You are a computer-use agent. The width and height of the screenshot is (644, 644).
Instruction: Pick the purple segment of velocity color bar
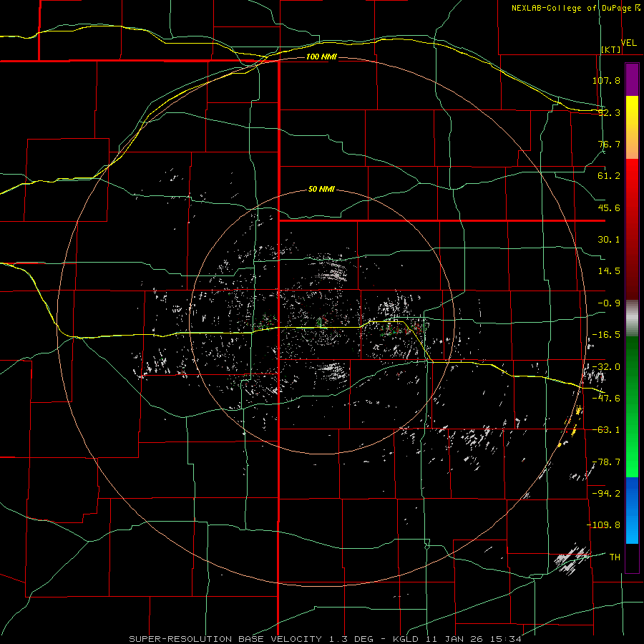632,79
